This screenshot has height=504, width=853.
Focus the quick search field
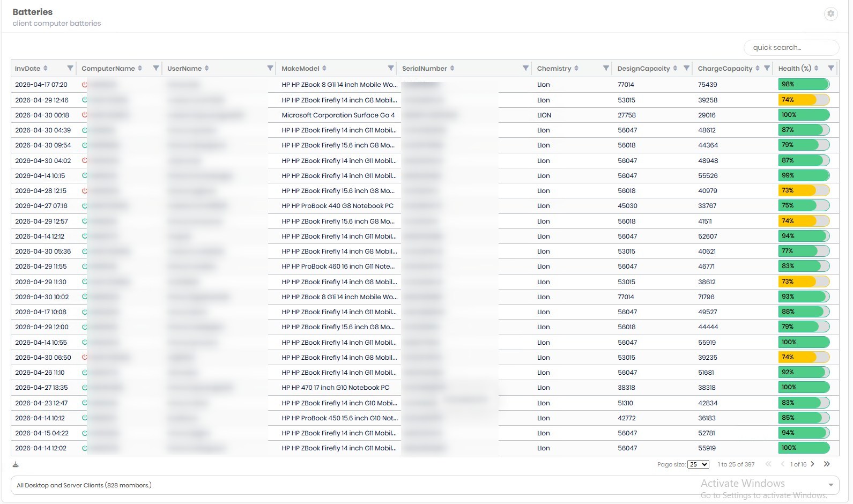coord(791,48)
